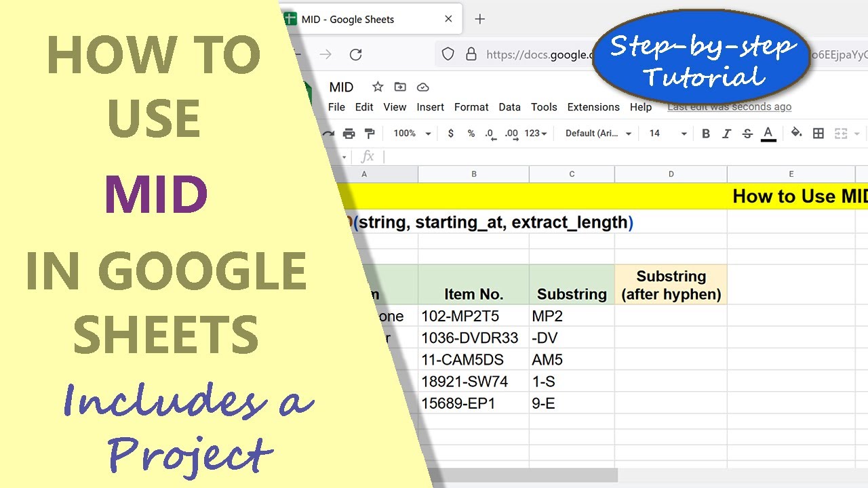Viewport: 868px width, 488px height.
Task: Open the View menu
Action: (395, 107)
